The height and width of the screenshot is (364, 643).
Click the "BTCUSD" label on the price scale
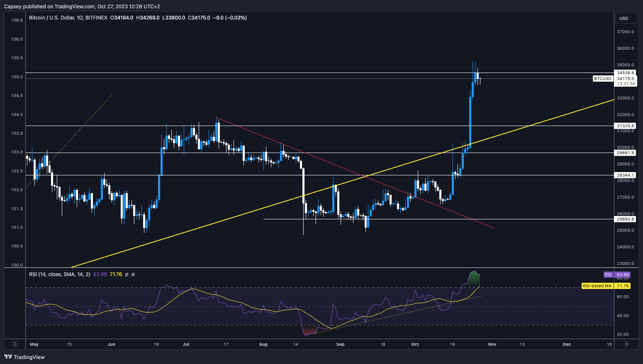tap(602, 78)
